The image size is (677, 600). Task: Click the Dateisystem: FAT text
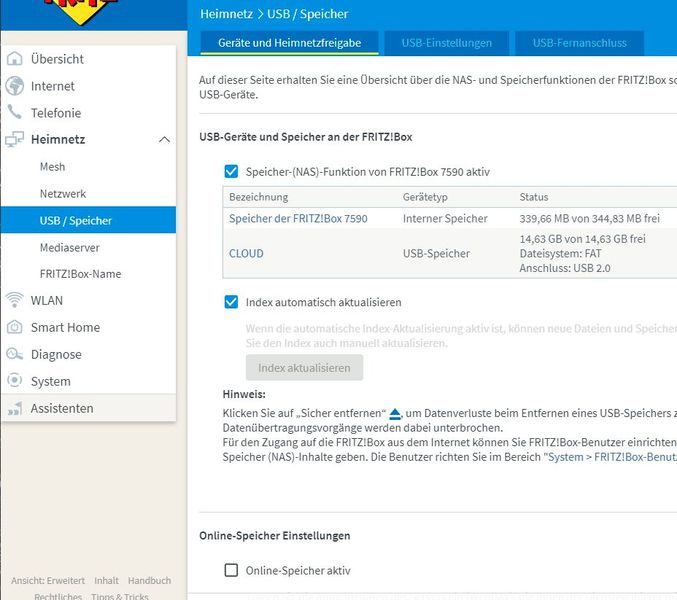coord(560,253)
